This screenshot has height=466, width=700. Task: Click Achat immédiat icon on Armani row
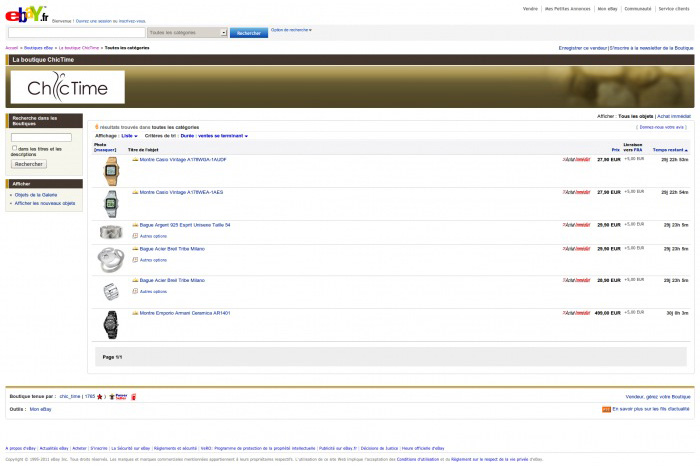[576, 313]
